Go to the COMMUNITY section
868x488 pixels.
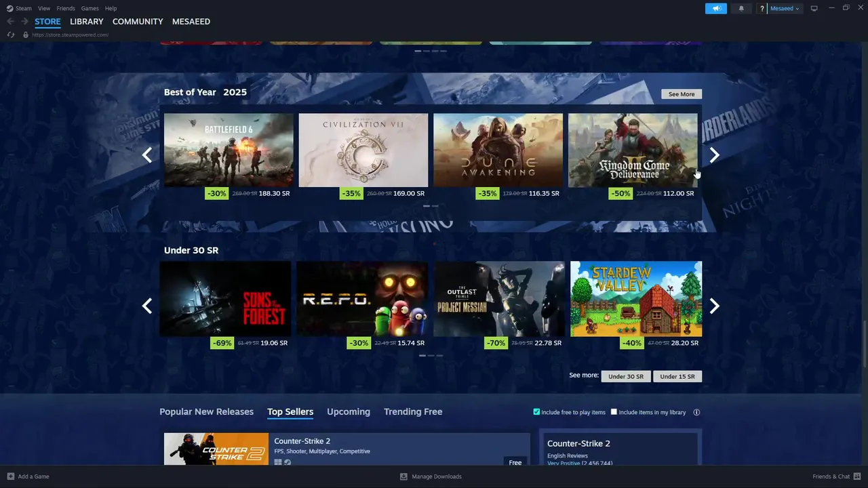click(x=138, y=22)
